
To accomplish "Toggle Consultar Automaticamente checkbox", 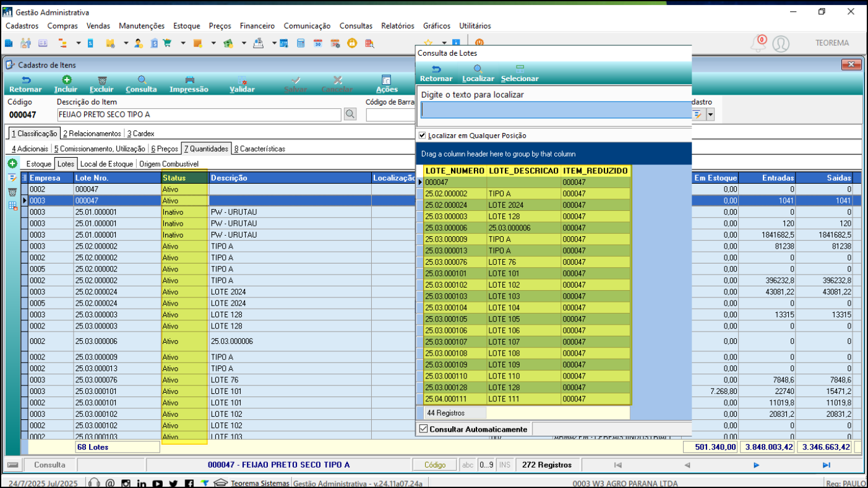I will pyautogui.click(x=423, y=429).
